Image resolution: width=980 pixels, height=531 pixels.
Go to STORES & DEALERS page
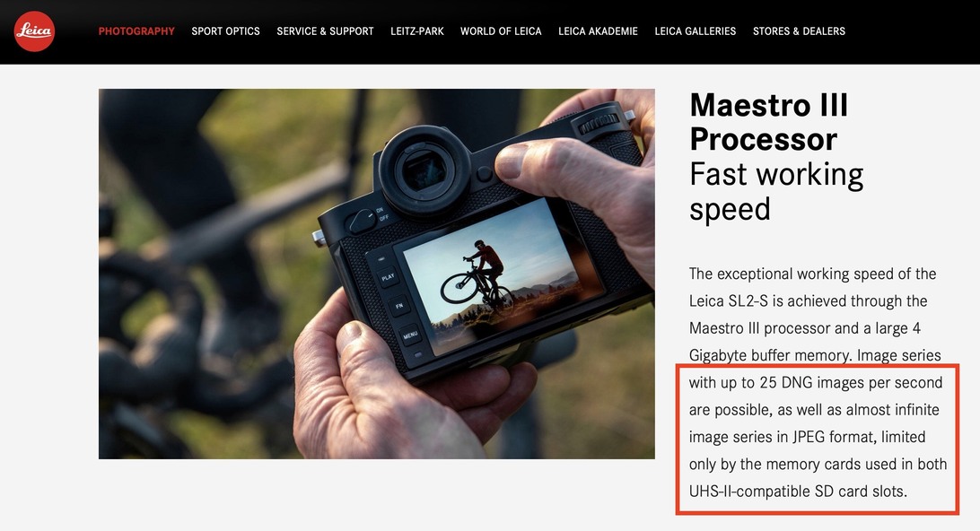799,31
